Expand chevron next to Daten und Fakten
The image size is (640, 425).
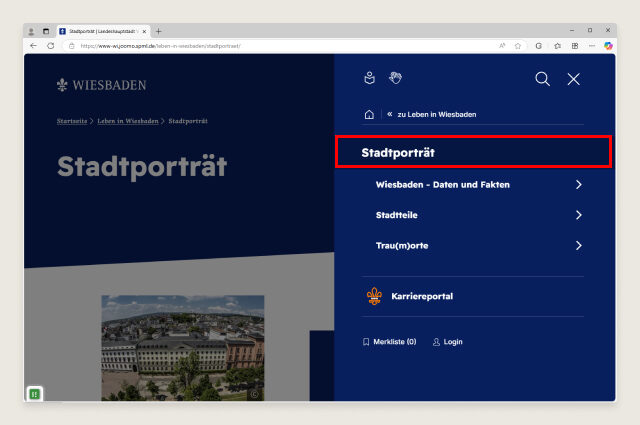point(578,185)
